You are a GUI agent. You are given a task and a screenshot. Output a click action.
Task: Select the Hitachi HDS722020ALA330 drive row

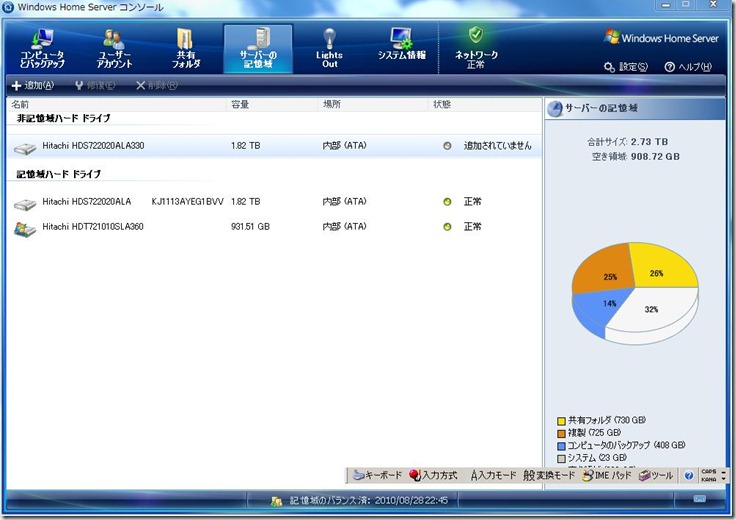(274, 146)
